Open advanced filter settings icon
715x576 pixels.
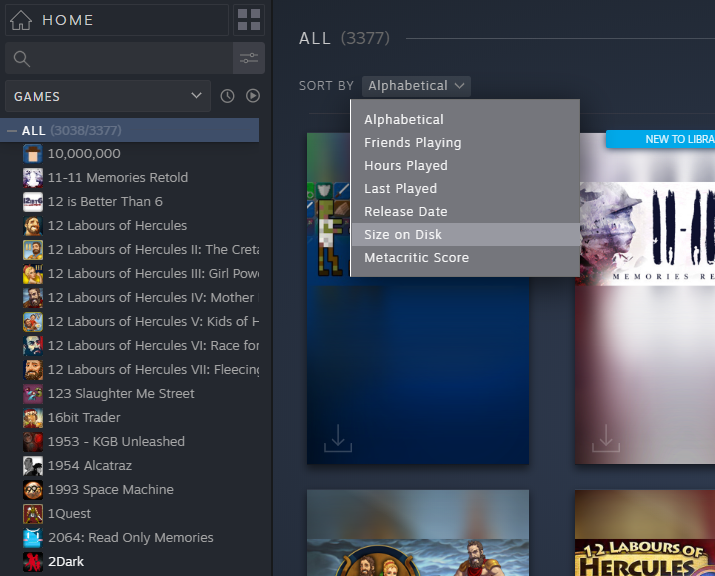pos(249,58)
